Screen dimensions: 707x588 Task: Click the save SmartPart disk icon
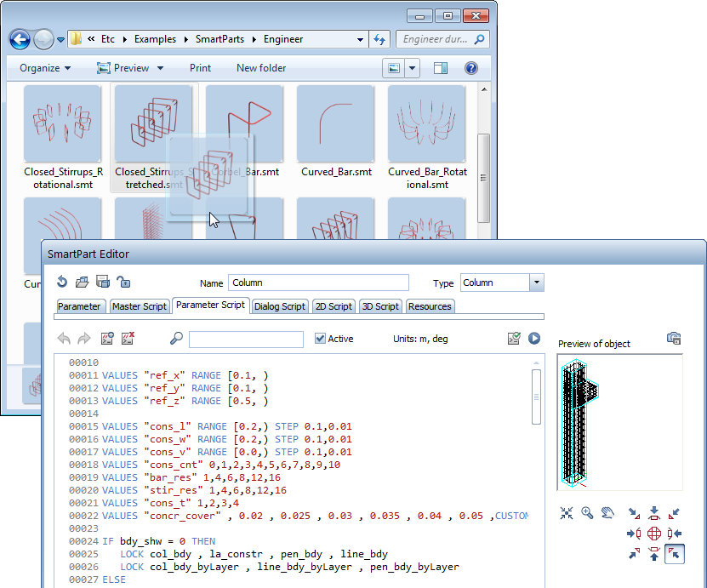(x=102, y=283)
